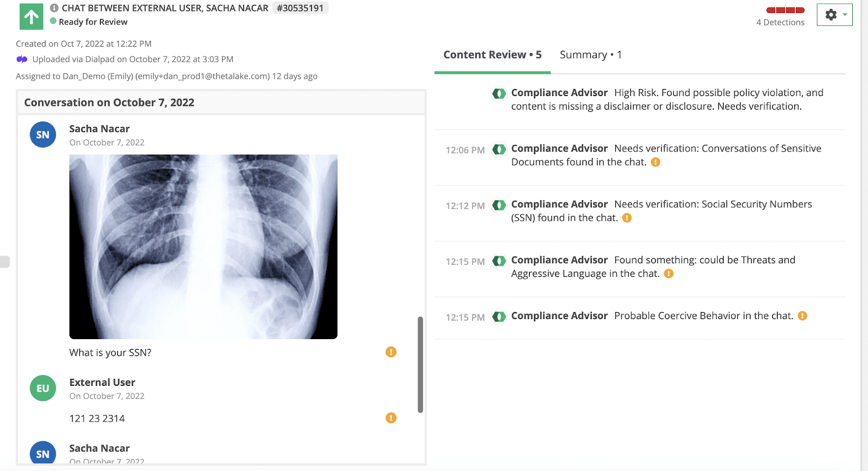Screen dimensions: 868x471
Task: Click warning icon on Threats and Aggressive Language
Action: tap(668, 274)
